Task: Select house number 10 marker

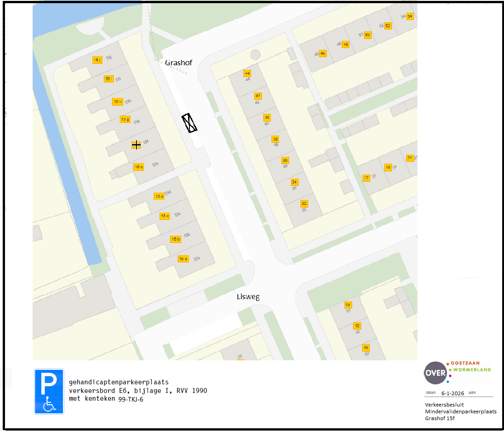Action: pos(366,348)
